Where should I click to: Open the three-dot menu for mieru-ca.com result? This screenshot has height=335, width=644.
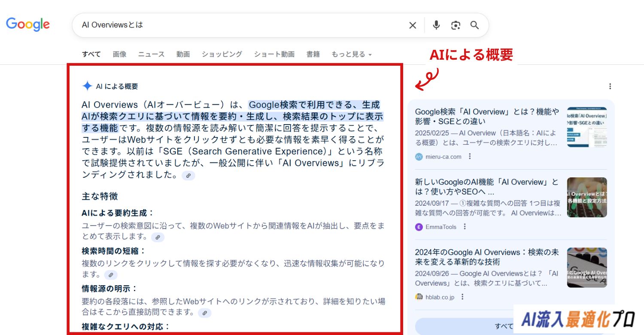470,157
